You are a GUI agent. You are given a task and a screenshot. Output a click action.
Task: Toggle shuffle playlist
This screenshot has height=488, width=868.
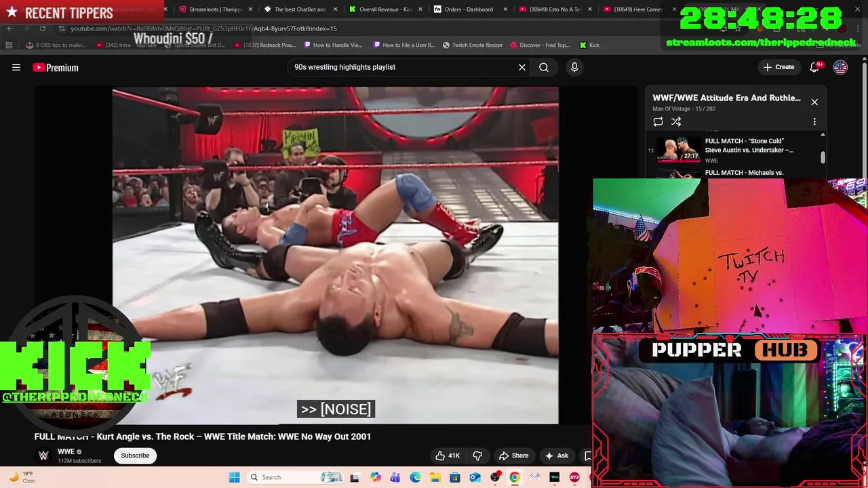coord(676,121)
